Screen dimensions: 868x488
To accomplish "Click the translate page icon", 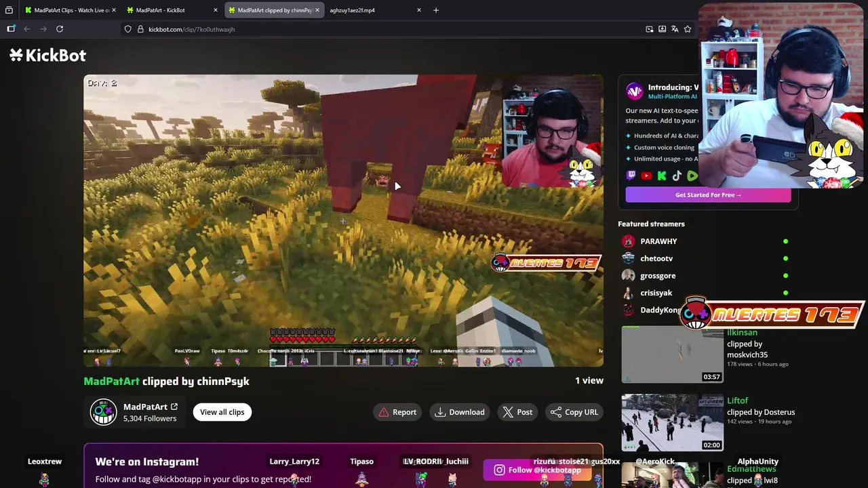I will [675, 29].
